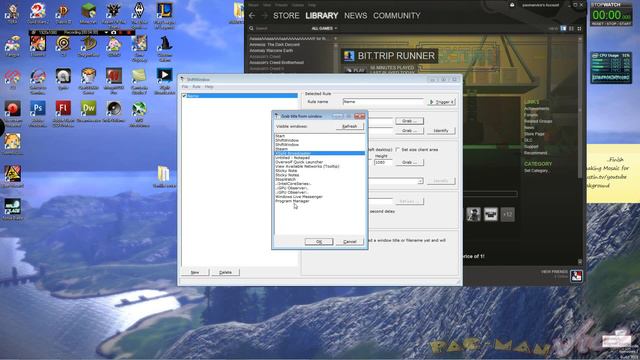Open the Dreamweaver desktop shortcut

click(x=89, y=109)
